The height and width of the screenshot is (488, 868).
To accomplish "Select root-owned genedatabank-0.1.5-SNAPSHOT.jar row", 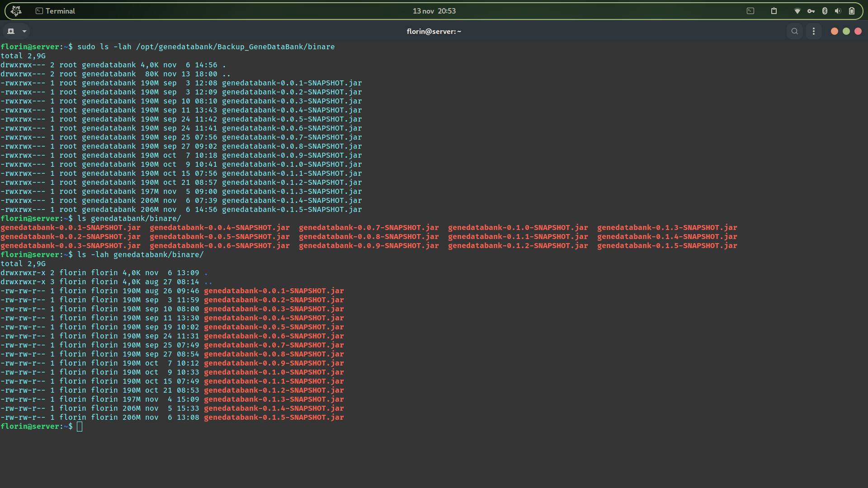I will 181,210.
